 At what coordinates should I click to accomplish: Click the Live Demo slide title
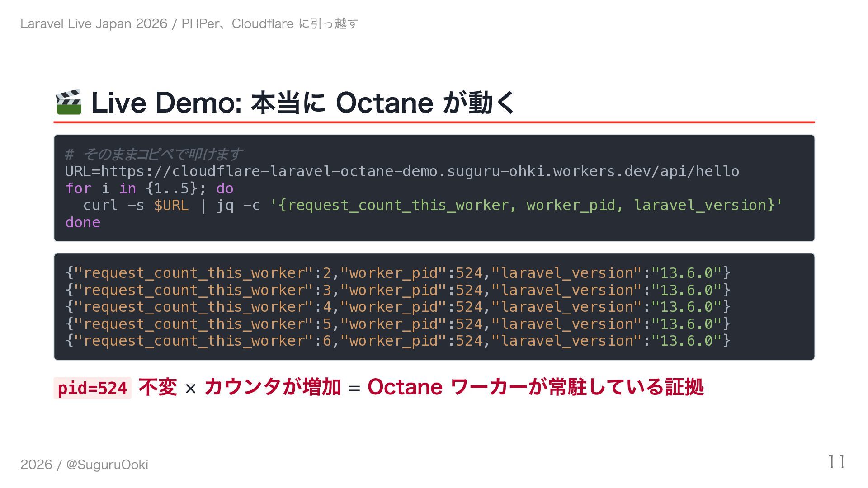coord(303,102)
